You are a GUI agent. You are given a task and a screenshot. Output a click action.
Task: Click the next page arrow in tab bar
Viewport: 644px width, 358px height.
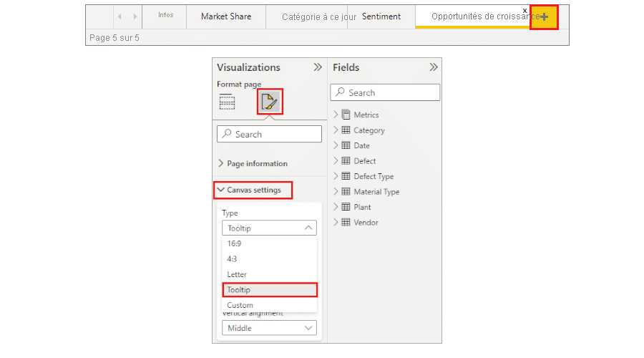135,16
